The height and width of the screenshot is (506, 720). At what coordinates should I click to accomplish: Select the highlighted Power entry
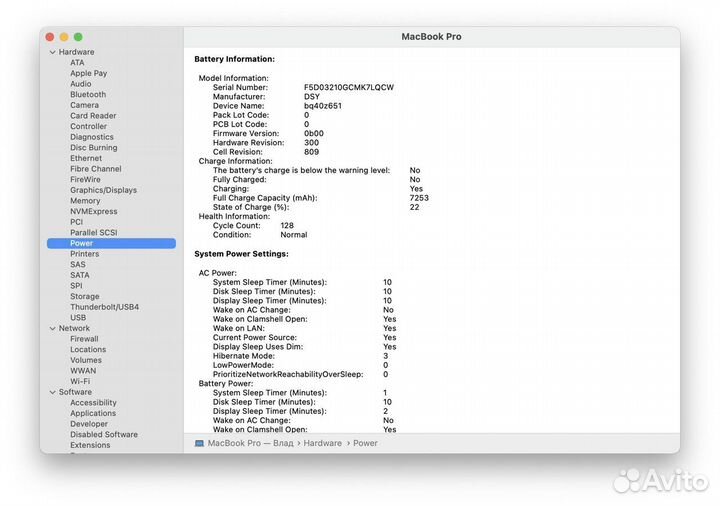tap(111, 243)
